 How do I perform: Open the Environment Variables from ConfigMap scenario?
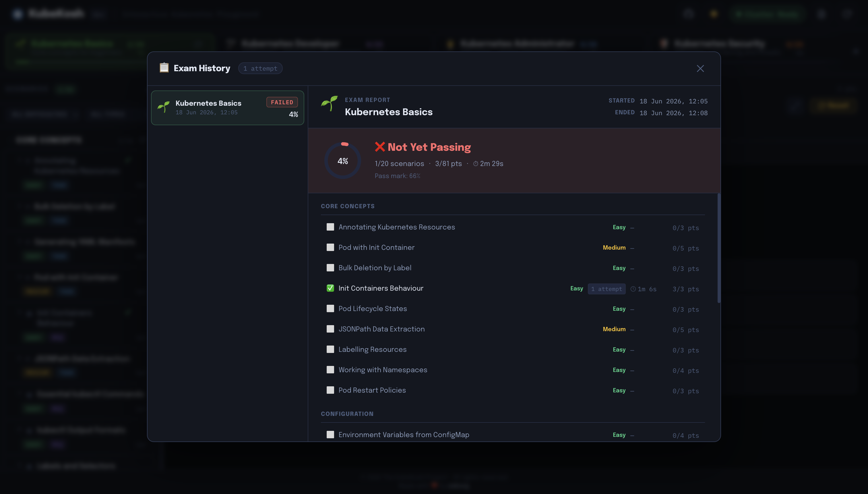click(513, 435)
